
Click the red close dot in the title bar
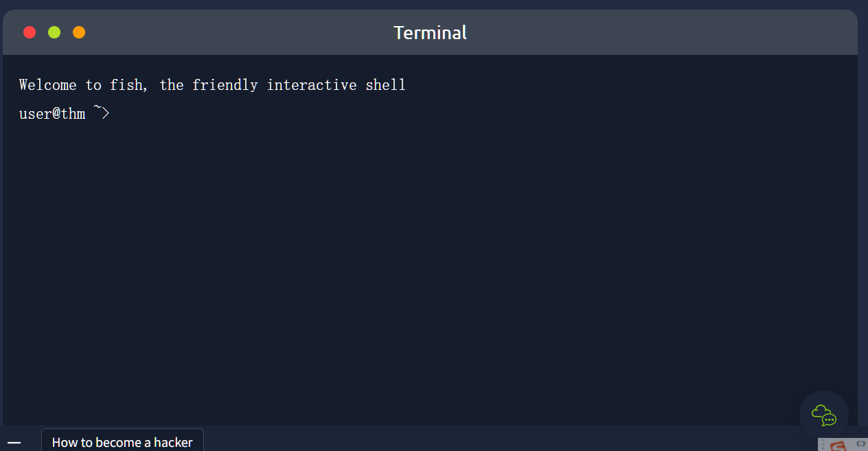click(x=30, y=32)
